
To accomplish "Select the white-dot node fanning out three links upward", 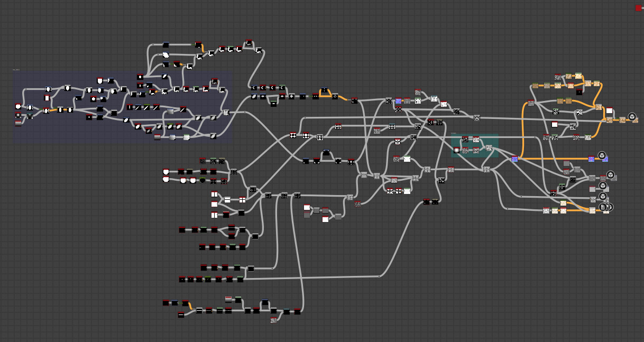I will coord(140,77).
